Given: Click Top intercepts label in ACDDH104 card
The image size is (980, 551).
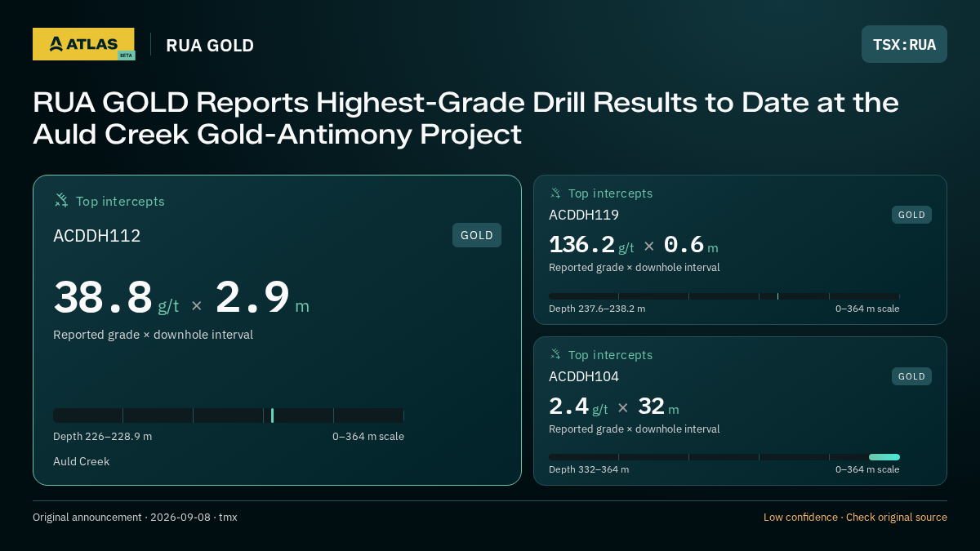Looking at the screenshot, I should pos(610,355).
